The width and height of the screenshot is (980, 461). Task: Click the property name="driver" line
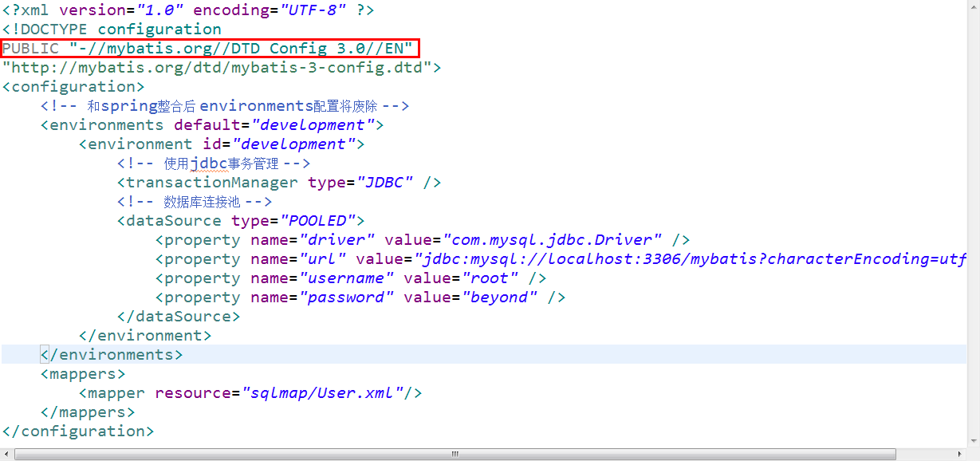(x=423, y=240)
